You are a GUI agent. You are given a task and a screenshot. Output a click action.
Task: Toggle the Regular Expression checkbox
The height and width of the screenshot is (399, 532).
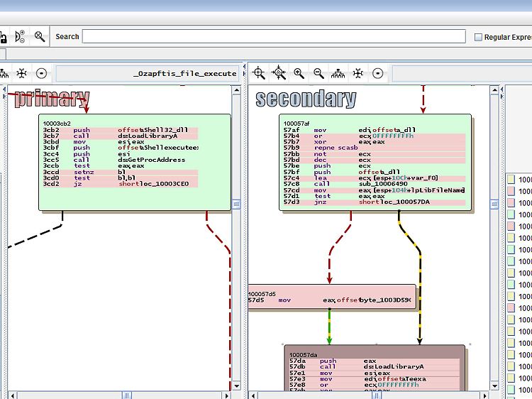(x=478, y=37)
